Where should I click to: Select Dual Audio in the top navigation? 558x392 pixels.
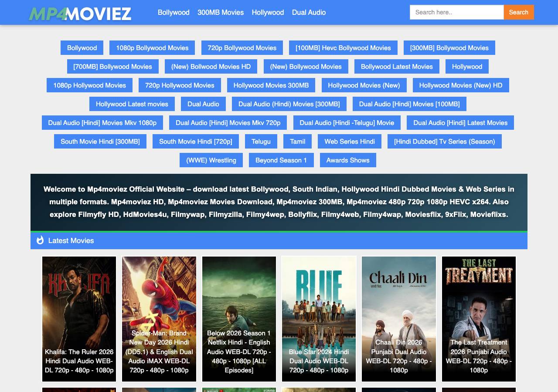coord(309,12)
